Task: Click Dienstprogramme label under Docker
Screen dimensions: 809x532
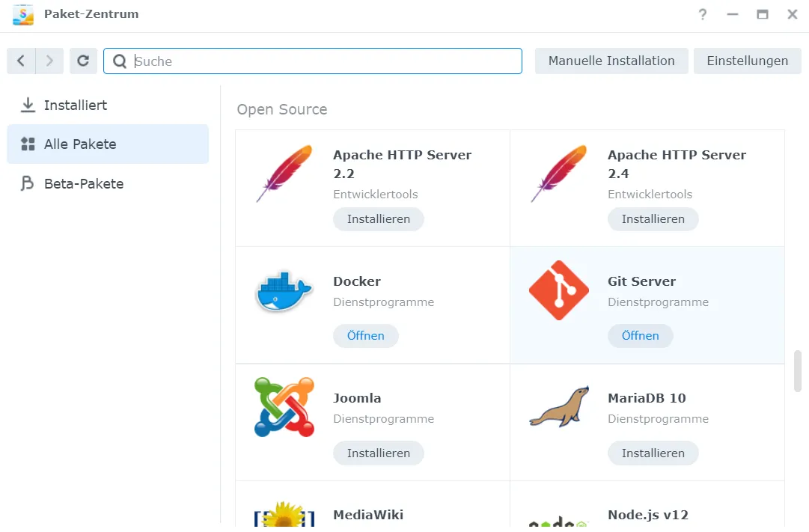Action: pos(384,302)
